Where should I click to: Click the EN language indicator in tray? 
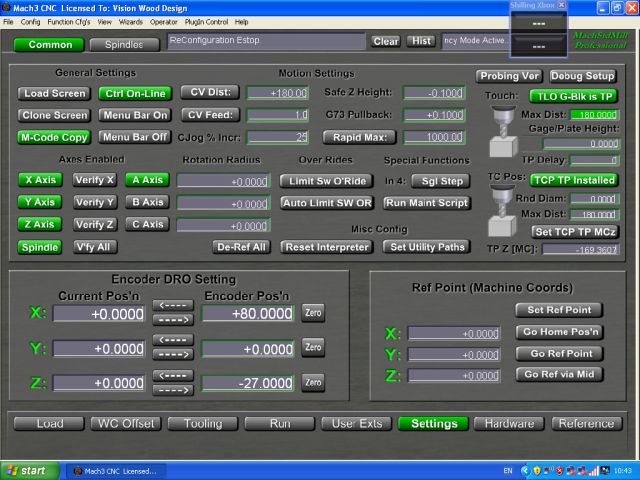pyautogui.click(x=508, y=471)
